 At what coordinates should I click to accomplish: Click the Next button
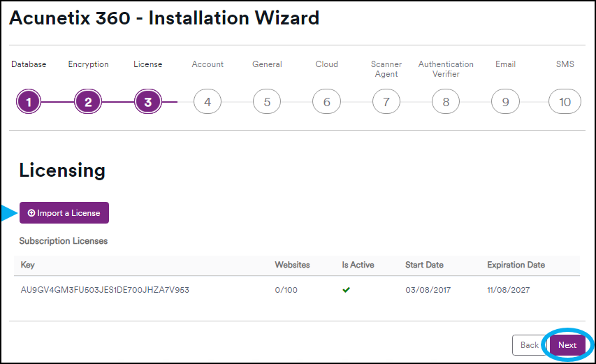567,345
